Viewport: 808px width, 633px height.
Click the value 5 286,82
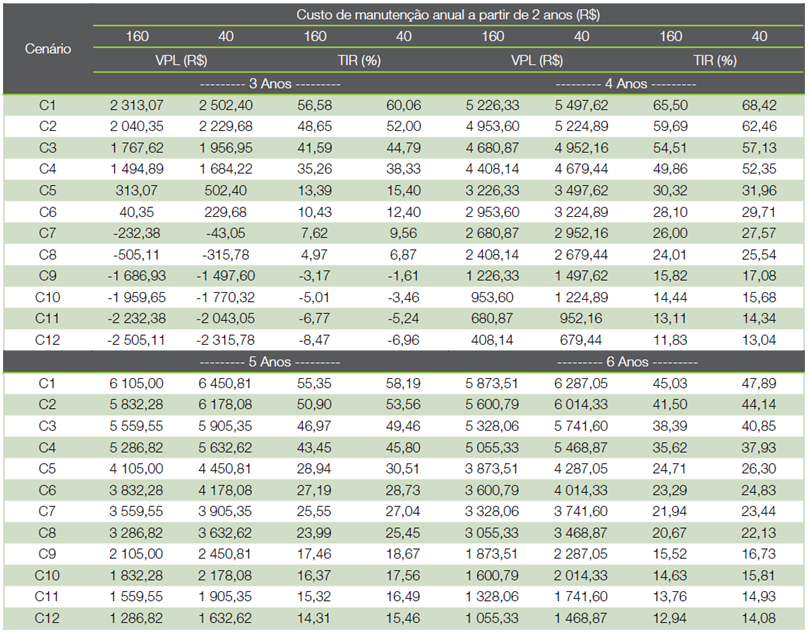click(137, 447)
